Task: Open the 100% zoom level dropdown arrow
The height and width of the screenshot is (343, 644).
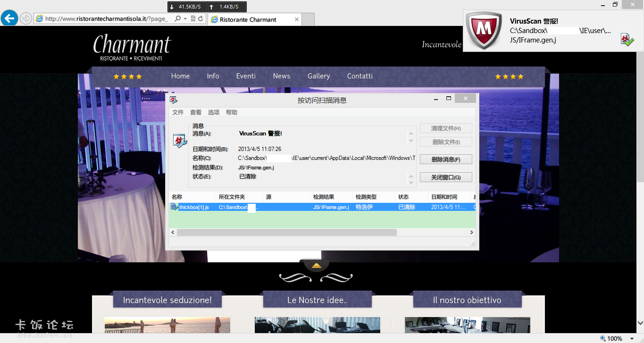Action: 632,338
